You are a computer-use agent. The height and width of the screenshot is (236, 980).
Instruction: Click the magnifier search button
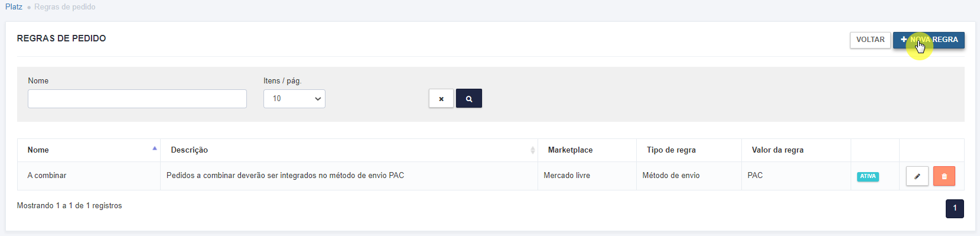(469, 98)
